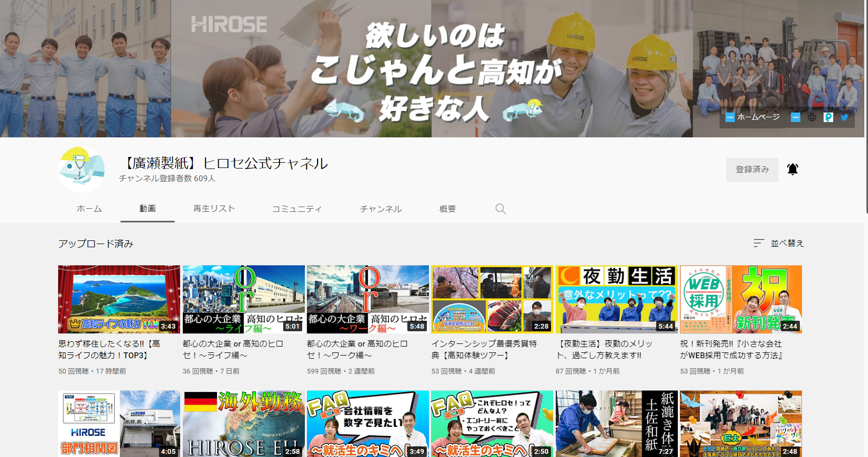Open the channel search magnifier icon
Image resolution: width=868 pixels, height=457 pixels.
(500, 209)
